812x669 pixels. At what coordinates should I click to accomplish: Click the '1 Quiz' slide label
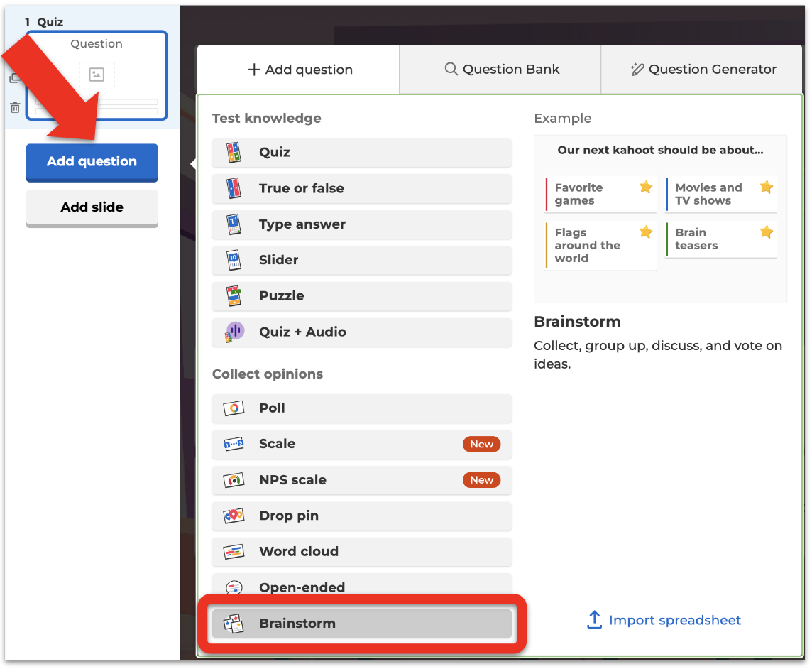(x=44, y=22)
